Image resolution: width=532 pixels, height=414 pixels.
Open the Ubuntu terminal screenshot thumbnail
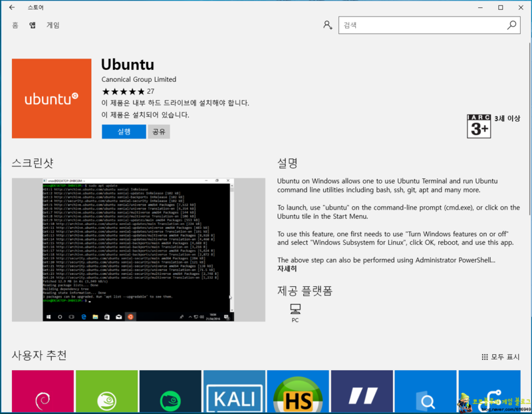click(138, 250)
